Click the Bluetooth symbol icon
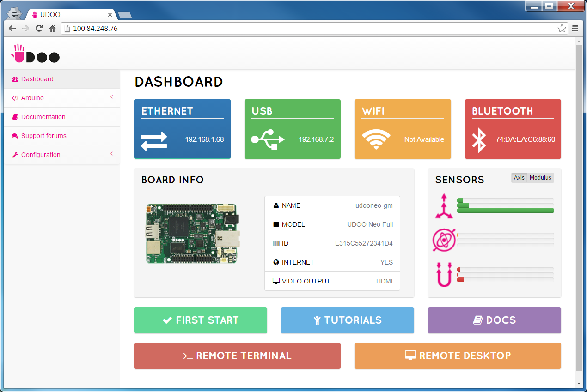587x392 pixels. [479, 139]
